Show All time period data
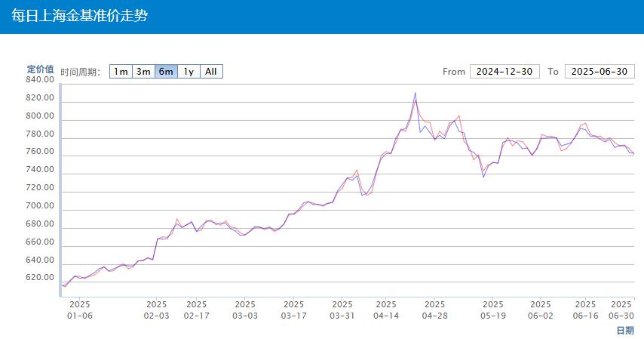Image resolution: width=644 pixels, height=339 pixels. tap(211, 72)
